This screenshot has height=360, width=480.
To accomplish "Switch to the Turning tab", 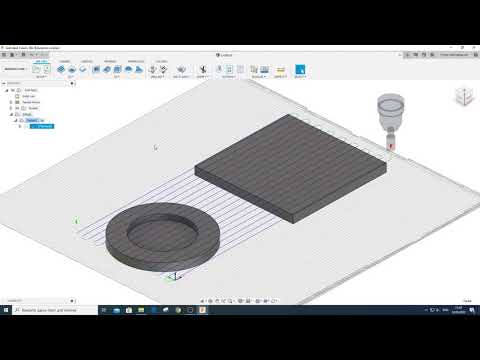I will coord(64,61).
